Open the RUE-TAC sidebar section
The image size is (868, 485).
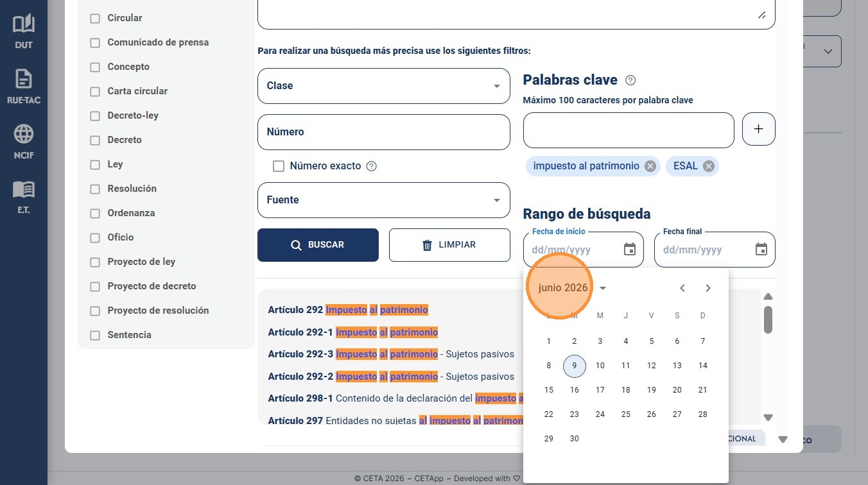[x=24, y=87]
